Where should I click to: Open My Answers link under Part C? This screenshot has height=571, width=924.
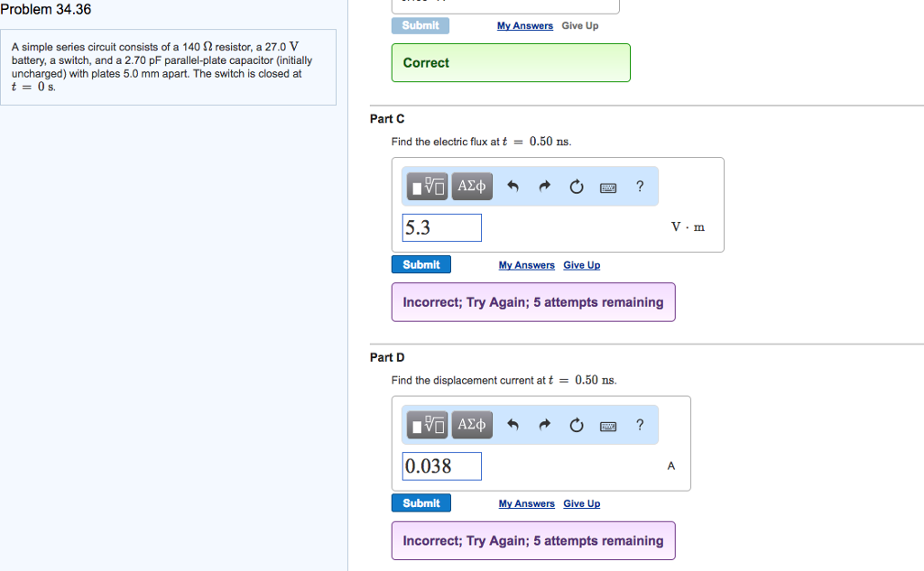coord(526,264)
